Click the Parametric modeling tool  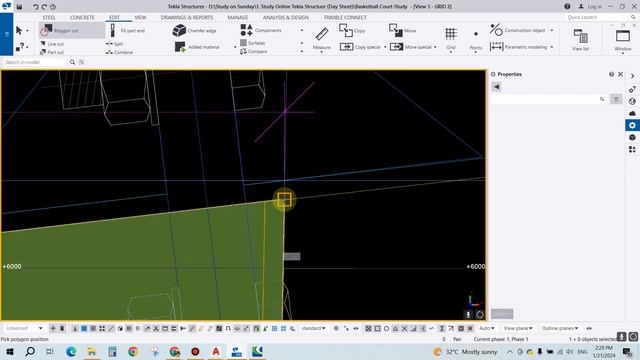click(x=518, y=47)
